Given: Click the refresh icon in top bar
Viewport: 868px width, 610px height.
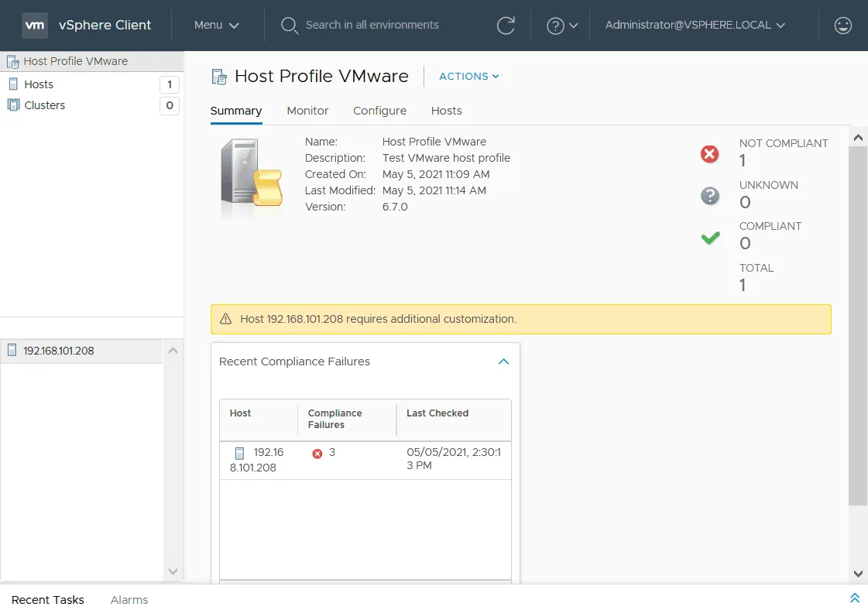Looking at the screenshot, I should 506,26.
